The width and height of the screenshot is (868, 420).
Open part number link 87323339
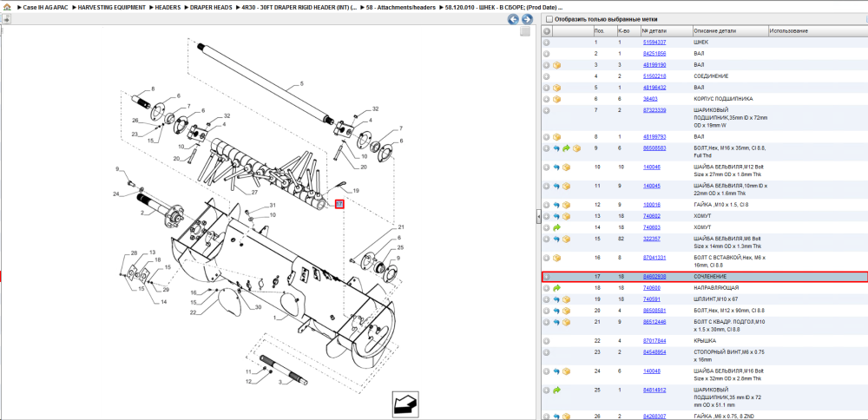654,111
